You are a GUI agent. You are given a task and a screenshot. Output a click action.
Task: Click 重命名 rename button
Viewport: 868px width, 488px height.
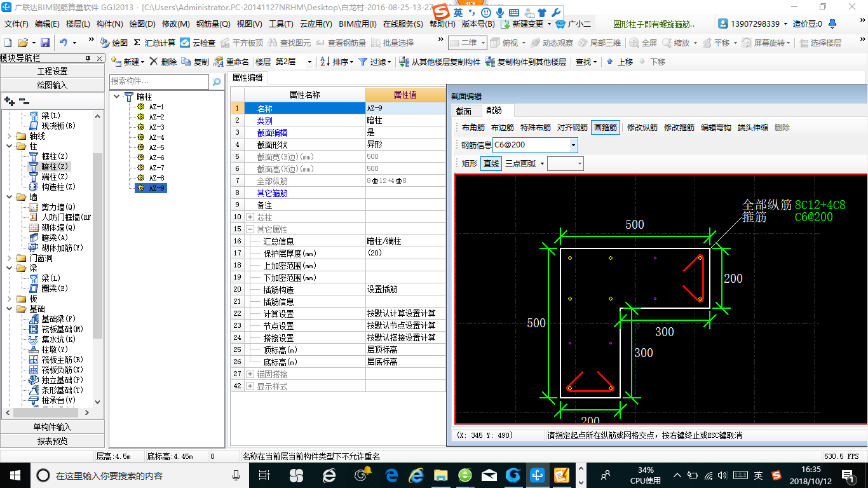pos(231,62)
